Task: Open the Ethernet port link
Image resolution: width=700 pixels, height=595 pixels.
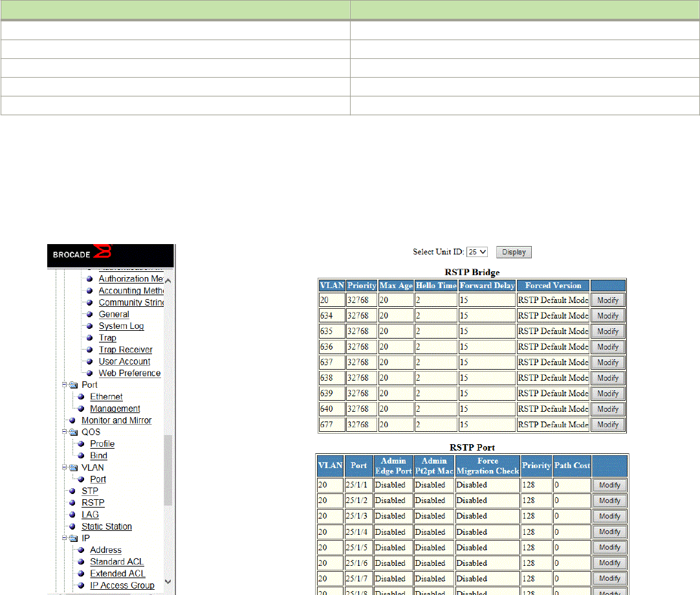Action: click(x=106, y=397)
